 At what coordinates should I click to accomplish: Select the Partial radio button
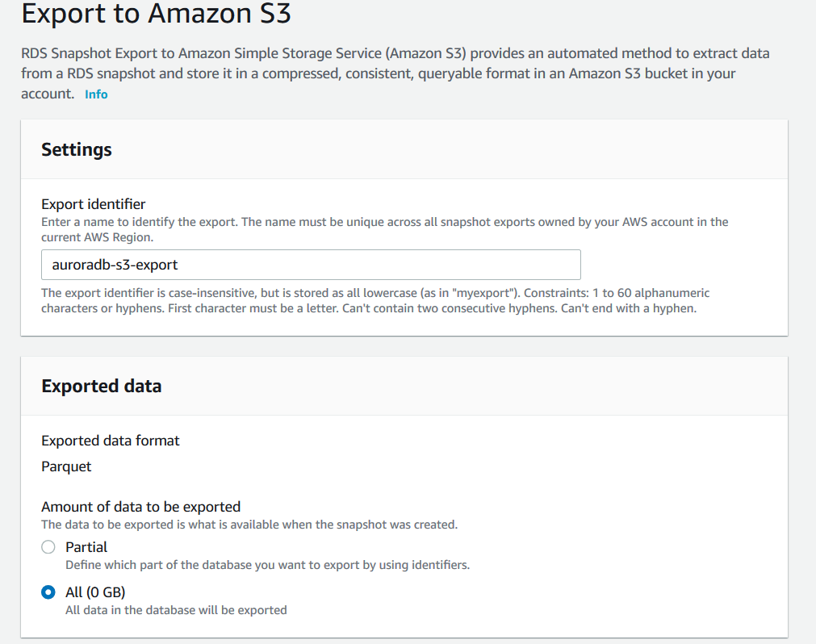click(48, 547)
